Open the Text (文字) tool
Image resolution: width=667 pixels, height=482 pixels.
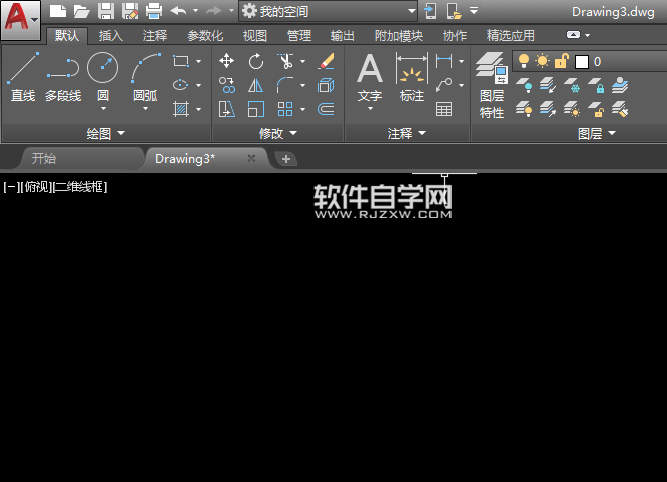[370, 77]
